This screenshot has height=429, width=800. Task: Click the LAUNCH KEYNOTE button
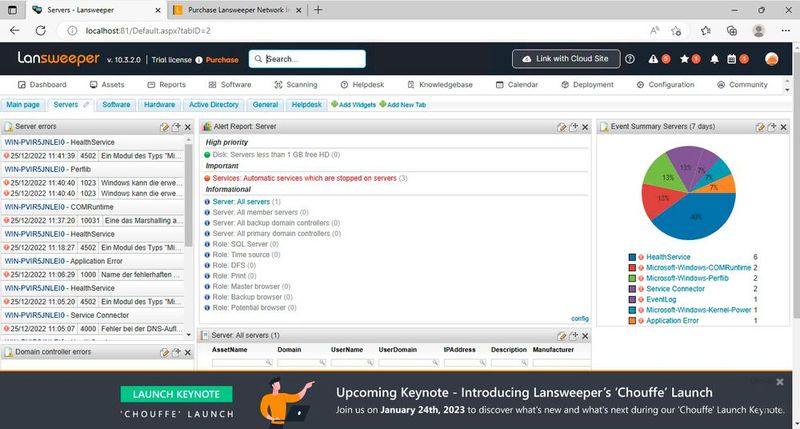click(177, 394)
